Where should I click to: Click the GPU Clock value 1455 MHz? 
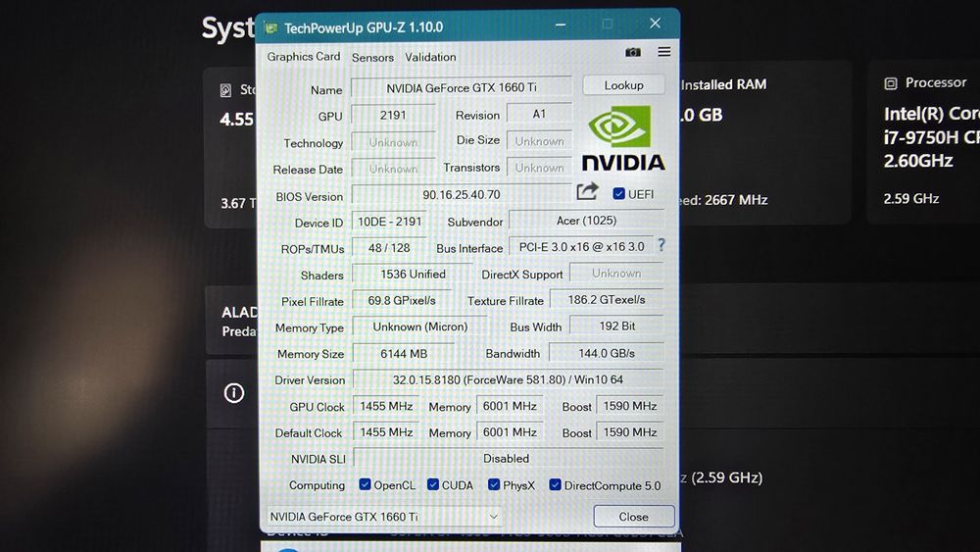[386, 406]
